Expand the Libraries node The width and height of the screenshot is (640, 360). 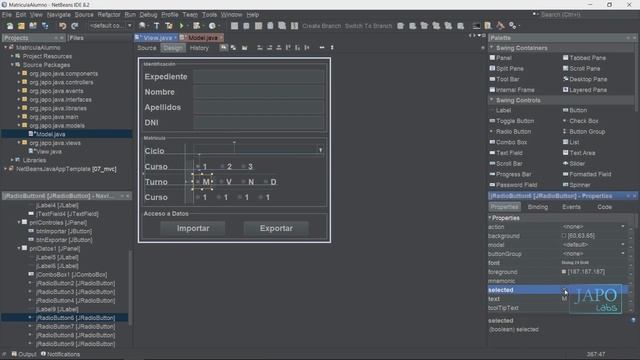(12, 160)
